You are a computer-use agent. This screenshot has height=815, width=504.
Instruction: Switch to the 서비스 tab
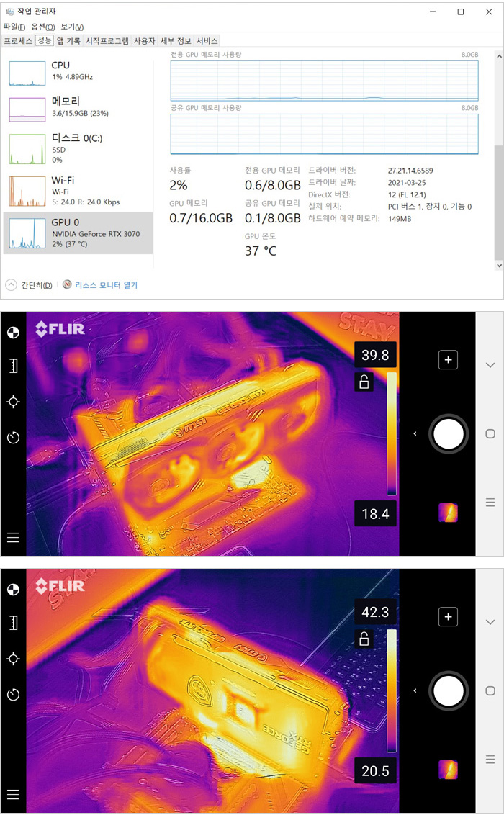[x=207, y=40]
